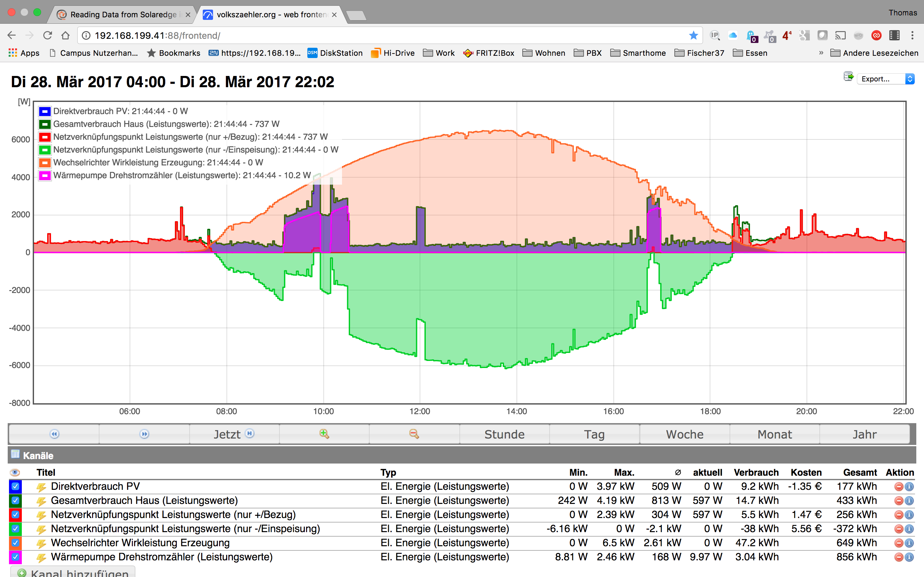Image resolution: width=924 pixels, height=577 pixels.
Task: Click the zoom-in magnifier button
Action: click(324, 434)
